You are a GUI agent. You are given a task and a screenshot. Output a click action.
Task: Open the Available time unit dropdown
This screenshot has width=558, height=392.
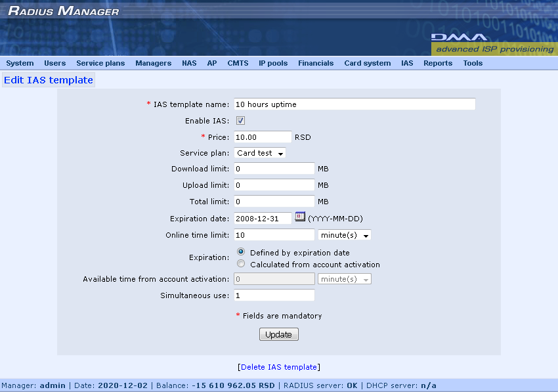(344, 279)
